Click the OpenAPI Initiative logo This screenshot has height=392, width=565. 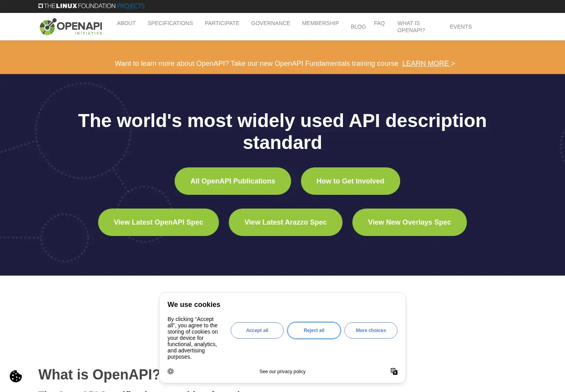tap(71, 27)
